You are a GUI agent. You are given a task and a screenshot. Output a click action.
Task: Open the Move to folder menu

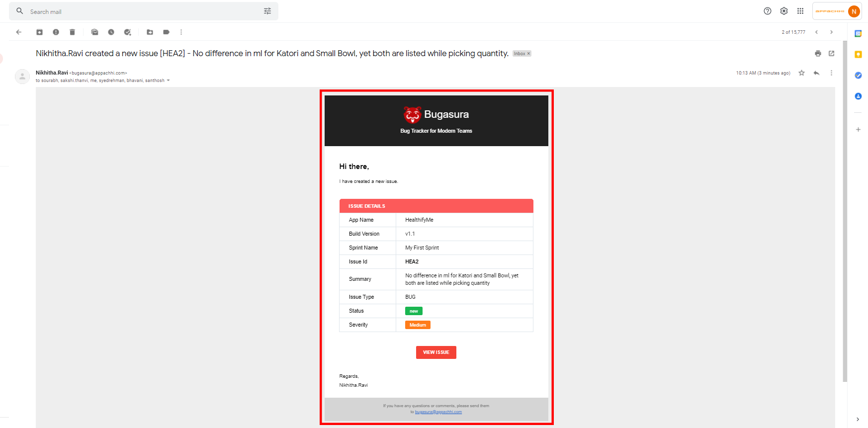[x=150, y=32]
